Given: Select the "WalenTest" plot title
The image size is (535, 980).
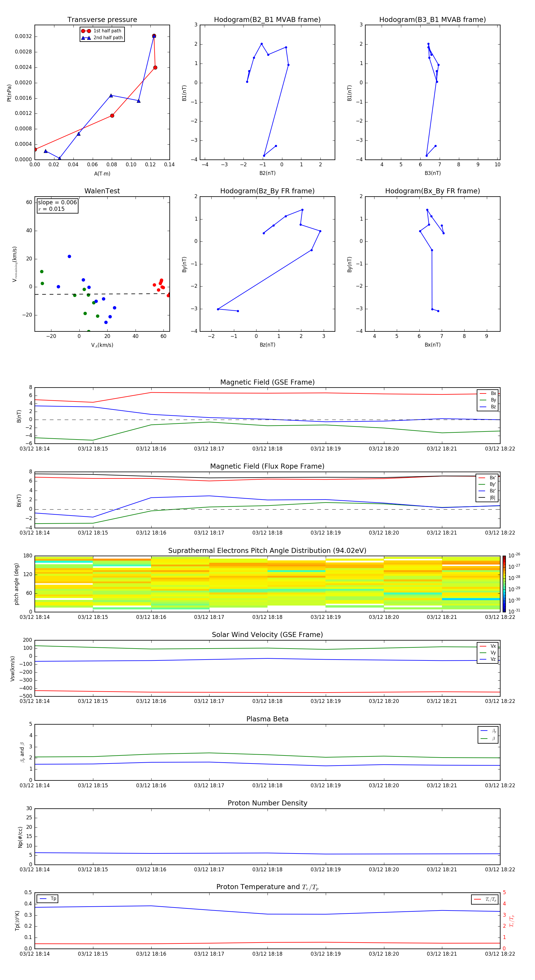Looking at the screenshot, I should 102,191.
